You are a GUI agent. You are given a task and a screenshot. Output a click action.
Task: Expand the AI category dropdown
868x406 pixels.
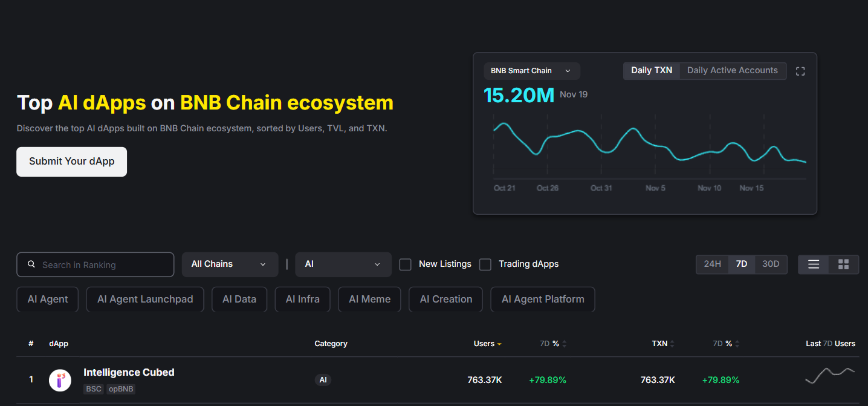343,264
